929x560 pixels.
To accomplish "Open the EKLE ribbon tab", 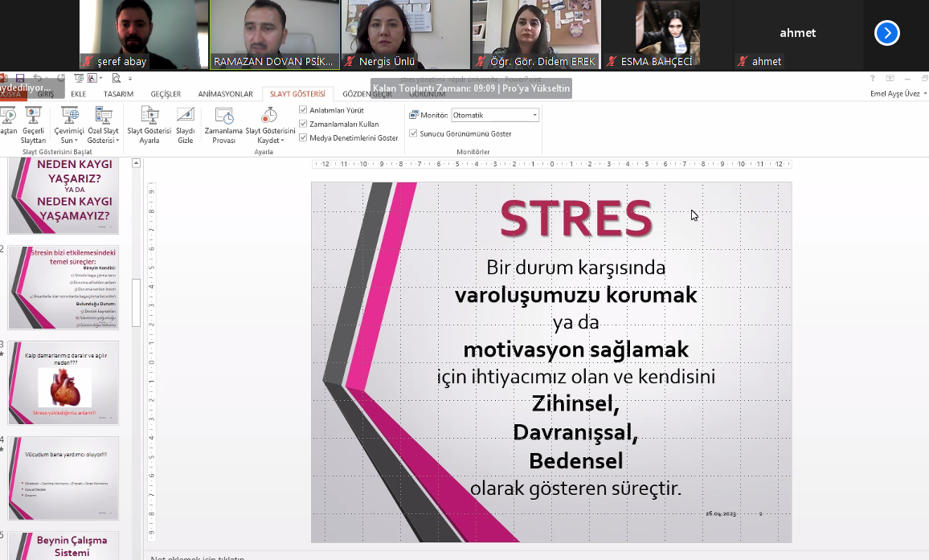I will click(x=78, y=94).
